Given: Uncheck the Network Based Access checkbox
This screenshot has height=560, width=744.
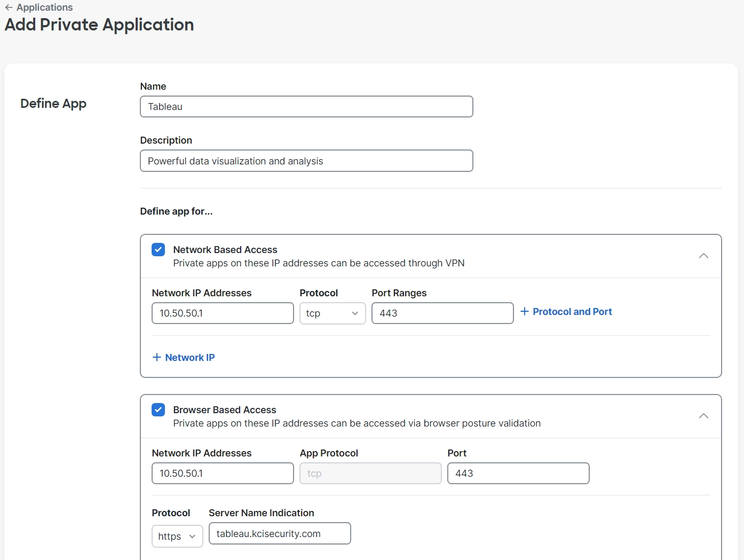Looking at the screenshot, I should (159, 250).
